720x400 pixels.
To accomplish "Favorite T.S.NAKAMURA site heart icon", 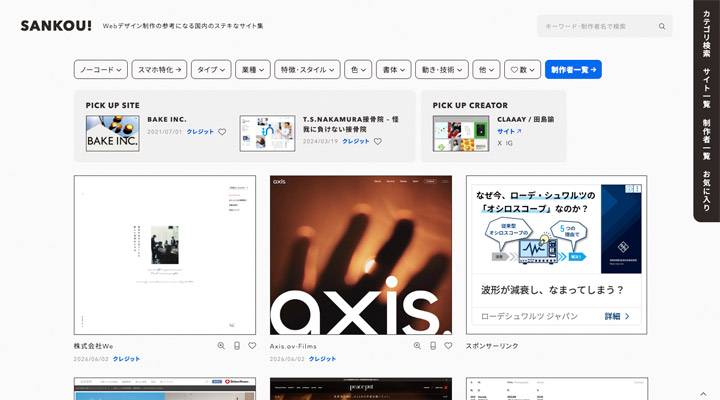I will [x=377, y=141].
